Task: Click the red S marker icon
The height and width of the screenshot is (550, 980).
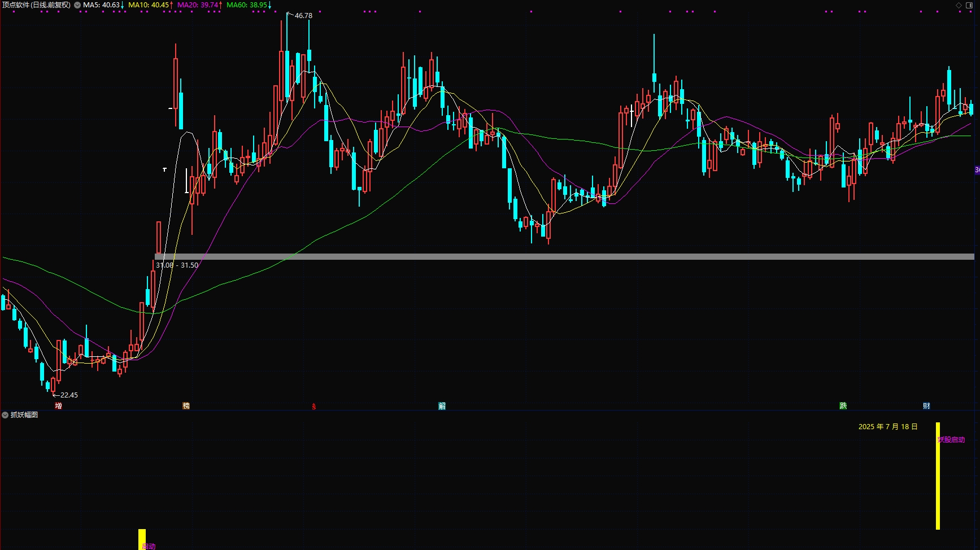Action: pyautogui.click(x=314, y=407)
